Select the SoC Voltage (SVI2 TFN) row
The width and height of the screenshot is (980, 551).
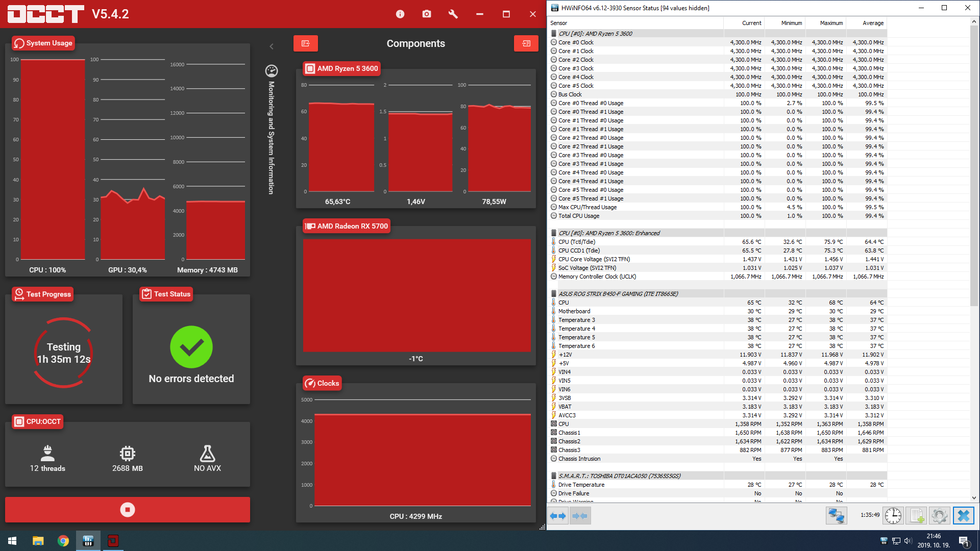717,268
